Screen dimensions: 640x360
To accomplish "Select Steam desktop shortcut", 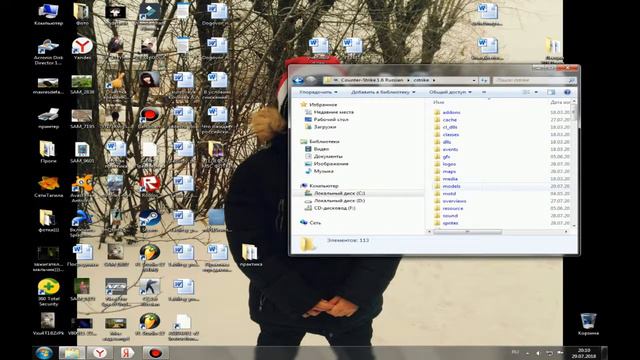I will point(149,222).
